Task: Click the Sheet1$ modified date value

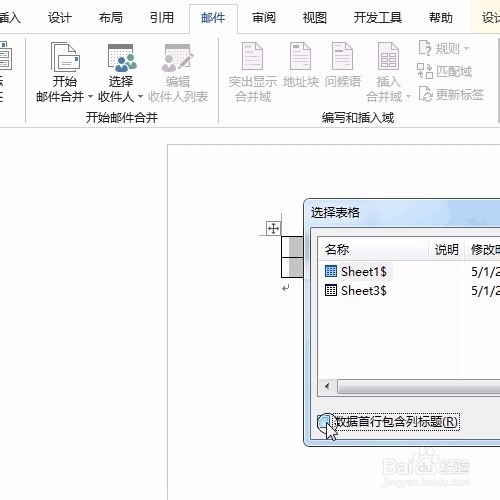Action: tap(485, 272)
